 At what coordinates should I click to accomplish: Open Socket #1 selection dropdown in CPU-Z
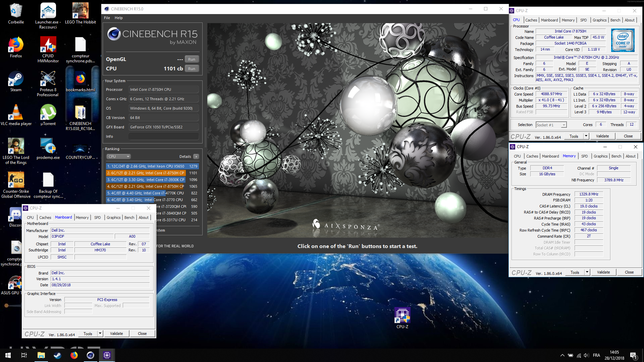551,125
